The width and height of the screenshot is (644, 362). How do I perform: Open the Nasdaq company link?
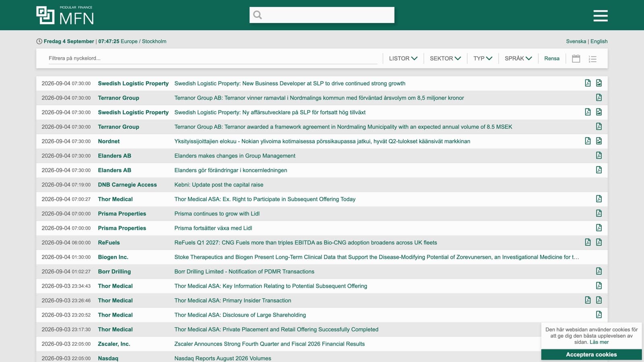(x=108, y=358)
